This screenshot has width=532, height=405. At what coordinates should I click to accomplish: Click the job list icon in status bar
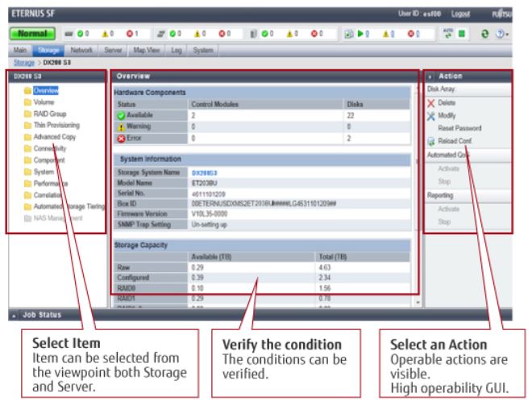(x=348, y=34)
